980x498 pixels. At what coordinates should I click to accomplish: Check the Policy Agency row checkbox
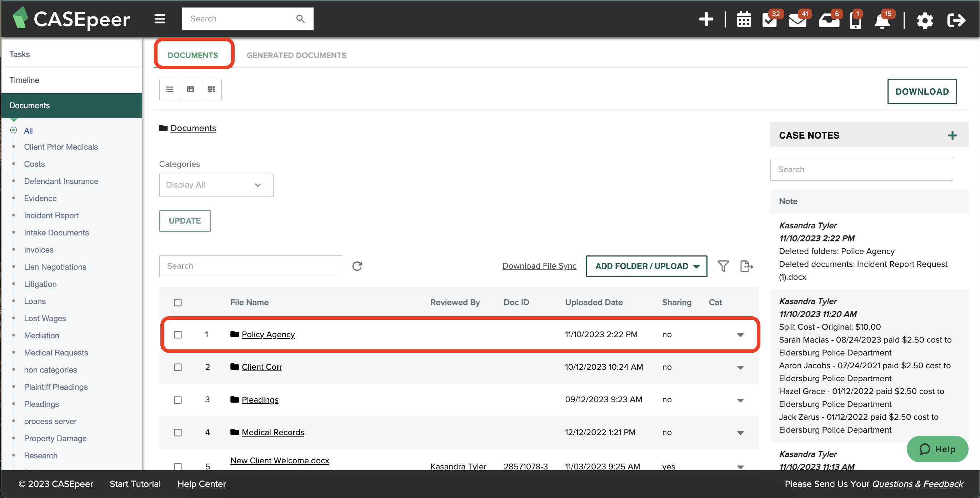pos(177,335)
